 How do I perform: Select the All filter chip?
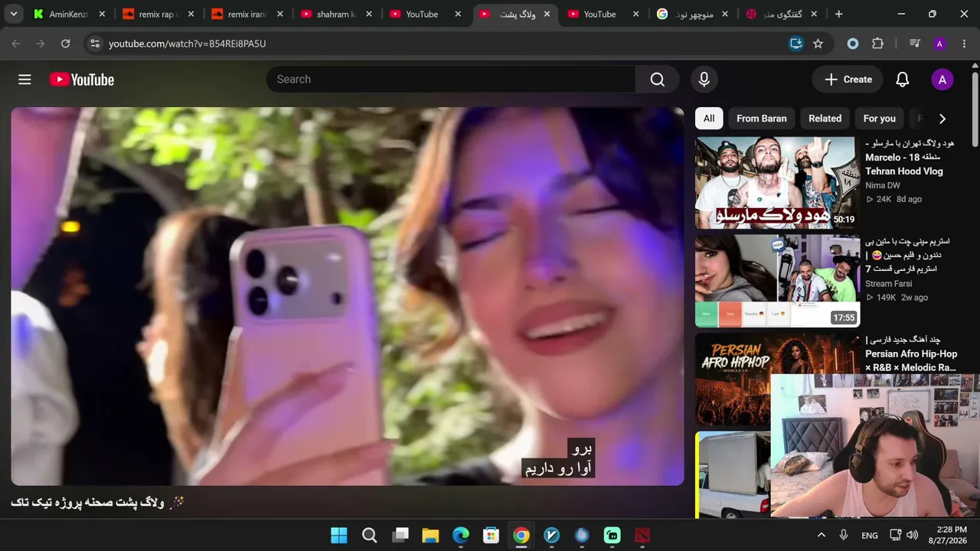click(709, 119)
